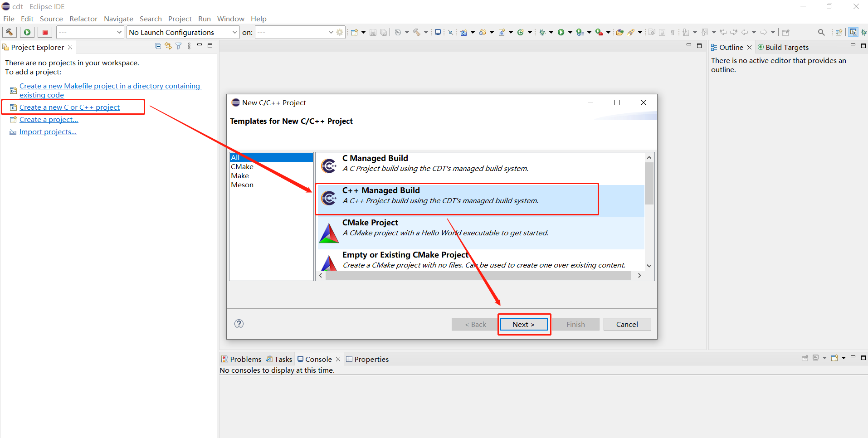868x438 pixels.
Task: Click the Build hammer launch button
Action: click(x=9, y=32)
